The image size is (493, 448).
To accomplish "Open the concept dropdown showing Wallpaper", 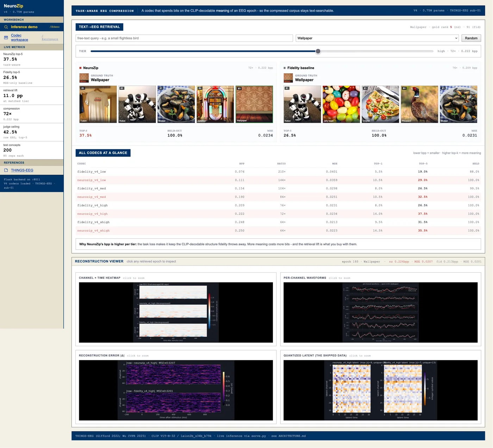I will (377, 38).
